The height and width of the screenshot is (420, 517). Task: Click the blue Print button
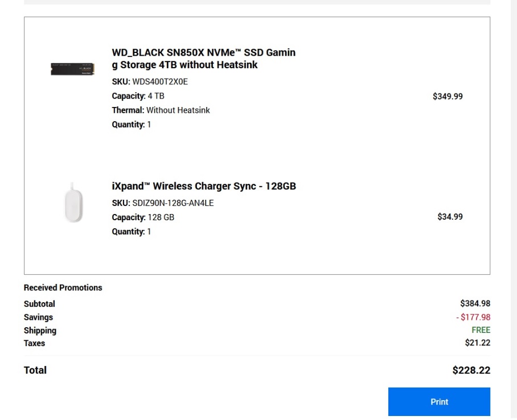[439, 402]
